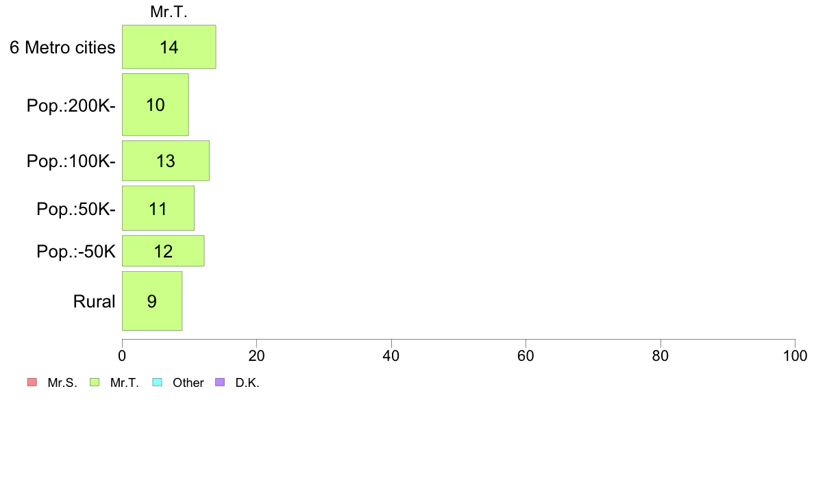This screenshot has height=504, width=814.
Task: Click the Mr.T. column header label
Action: 169,12
